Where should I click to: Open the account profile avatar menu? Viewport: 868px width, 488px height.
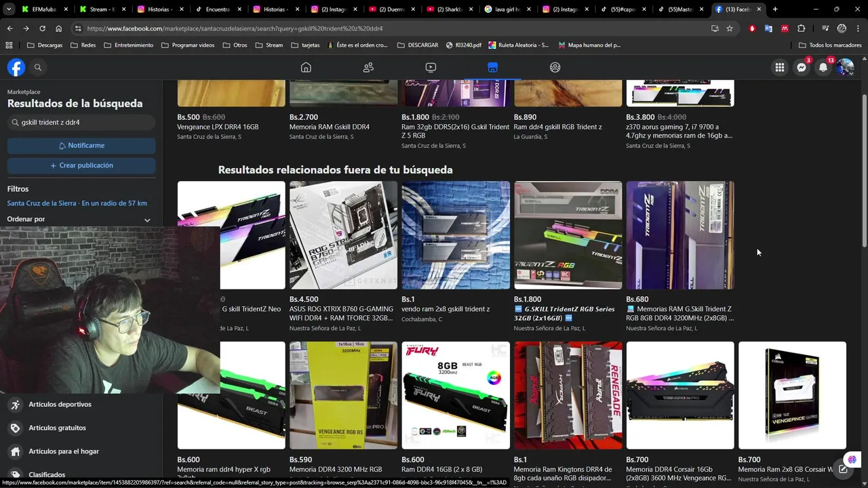coord(845,67)
